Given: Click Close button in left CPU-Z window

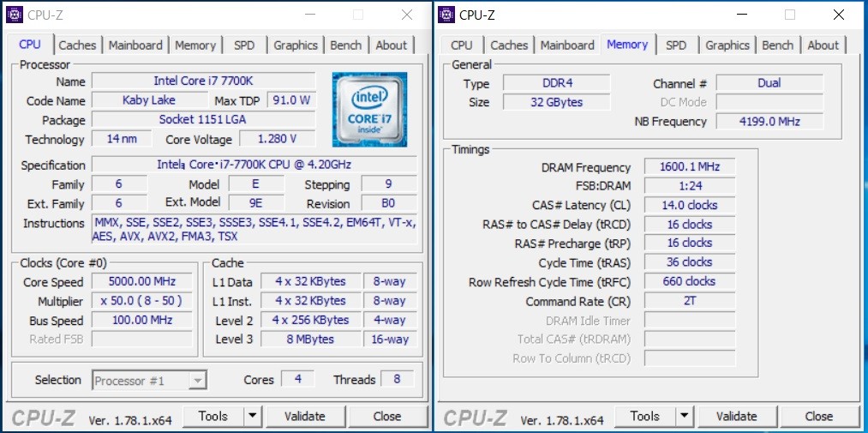Looking at the screenshot, I should 387,416.
